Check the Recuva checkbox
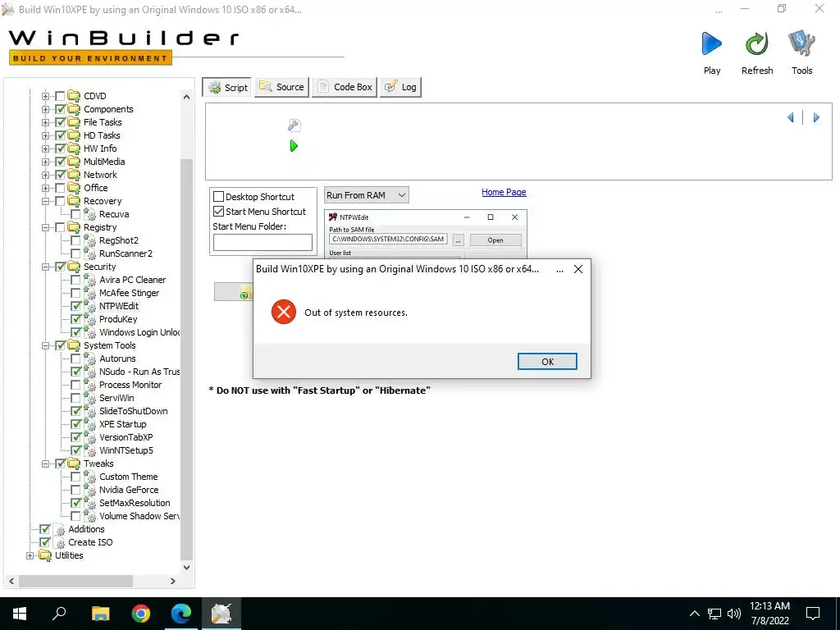The height and width of the screenshot is (630, 840). tap(76, 214)
